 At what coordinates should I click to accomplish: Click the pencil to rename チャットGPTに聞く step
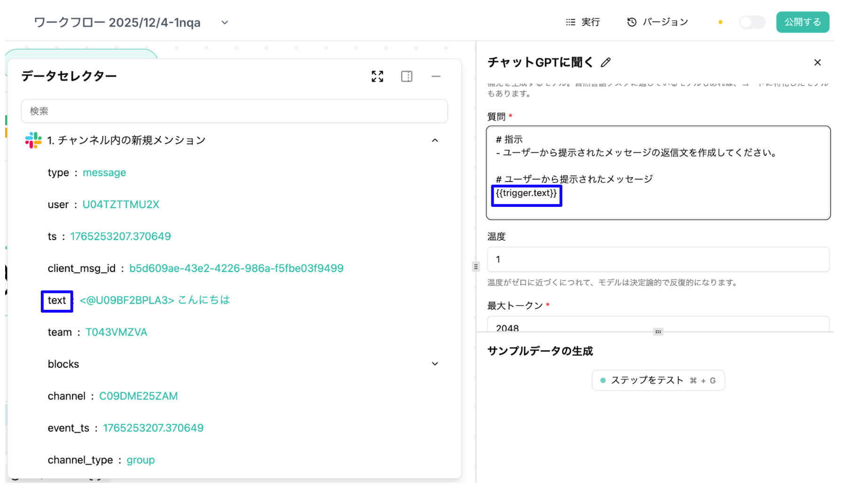click(x=606, y=62)
